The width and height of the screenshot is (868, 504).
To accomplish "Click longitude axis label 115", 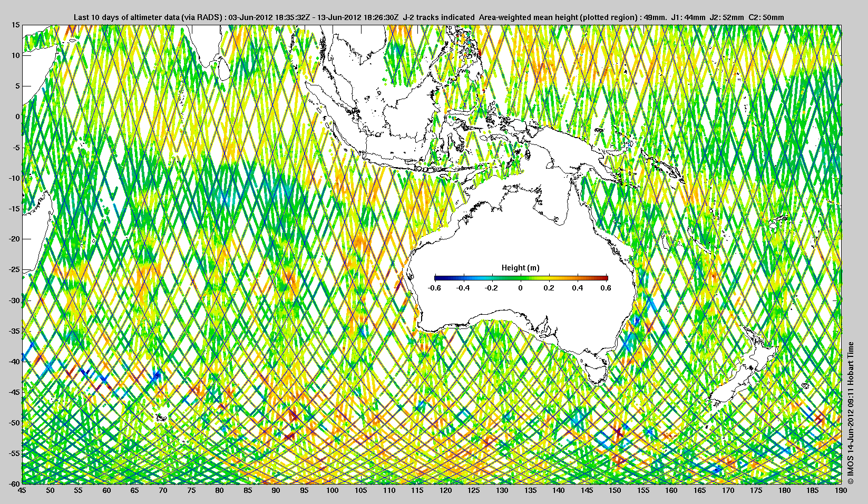I will tap(417, 490).
